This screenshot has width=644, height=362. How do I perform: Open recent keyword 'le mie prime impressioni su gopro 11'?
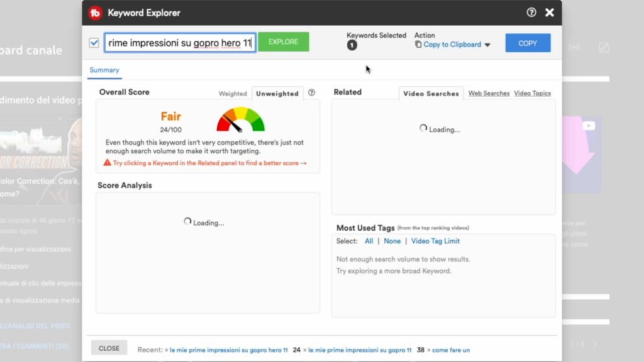click(359, 350)
